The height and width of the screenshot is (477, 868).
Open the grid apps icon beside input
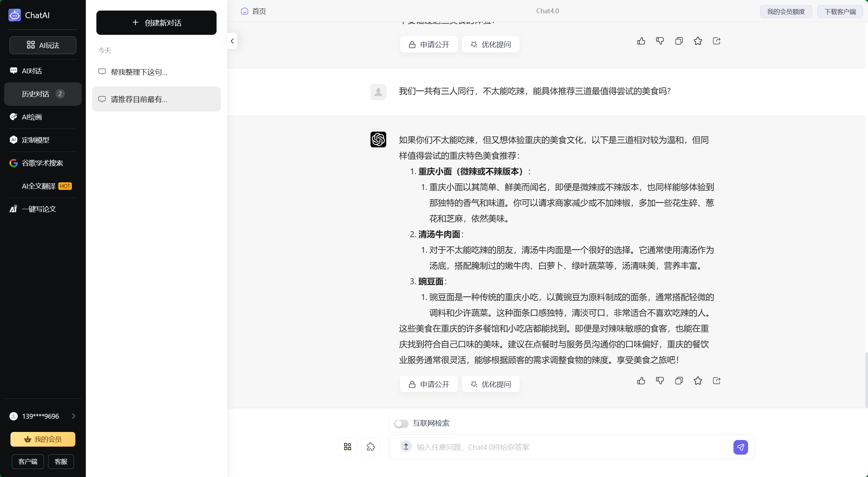pos(347,447)
